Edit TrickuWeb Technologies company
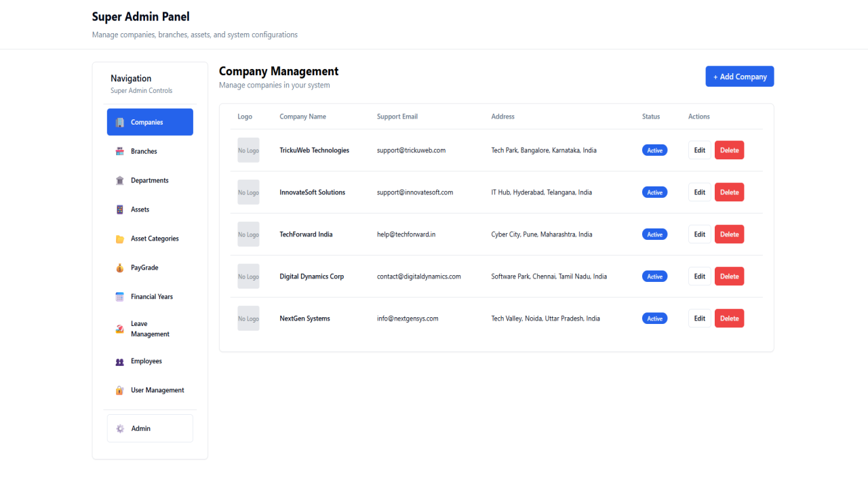 click(700, 150)
